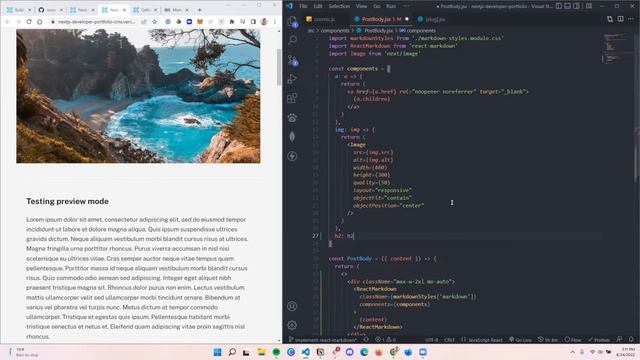Screen dimensions: 640x360
Task: Open the editor More Actions ellipsis
Action: tap(631, 19)
